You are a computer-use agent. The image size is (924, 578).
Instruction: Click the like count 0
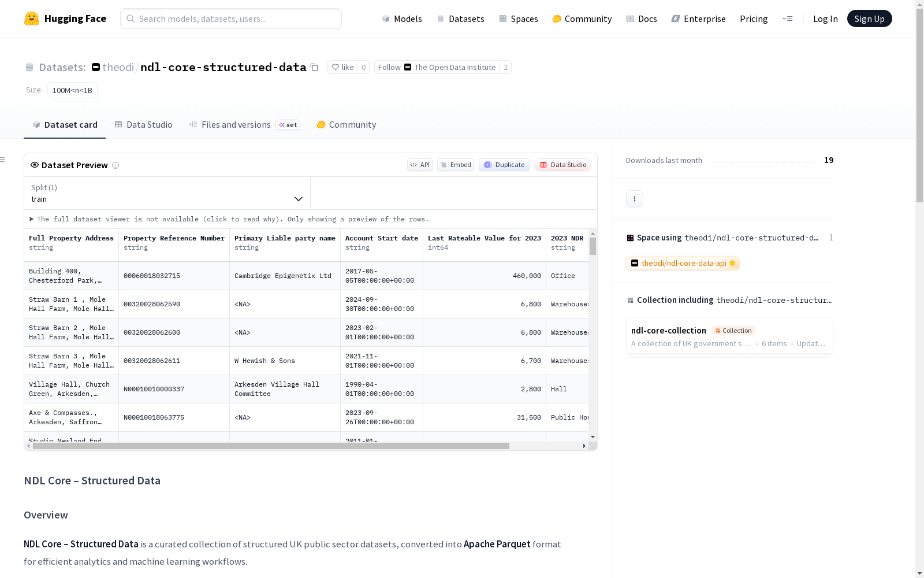click(x=364, y=67)
